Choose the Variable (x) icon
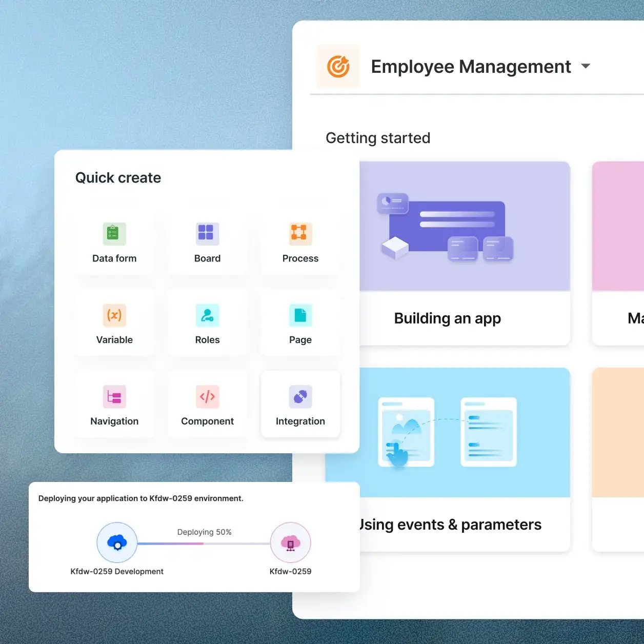644x644 pixels. [x=114, y=315]
